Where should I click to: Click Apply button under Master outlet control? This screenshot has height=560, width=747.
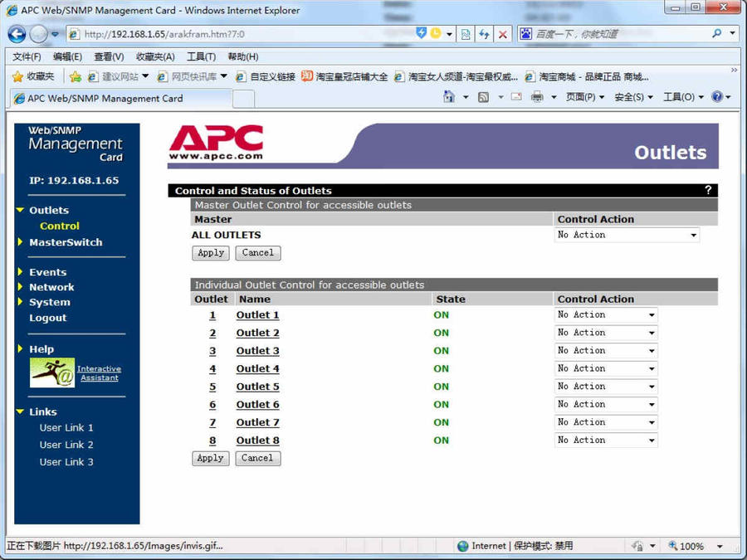click(211, 253)
